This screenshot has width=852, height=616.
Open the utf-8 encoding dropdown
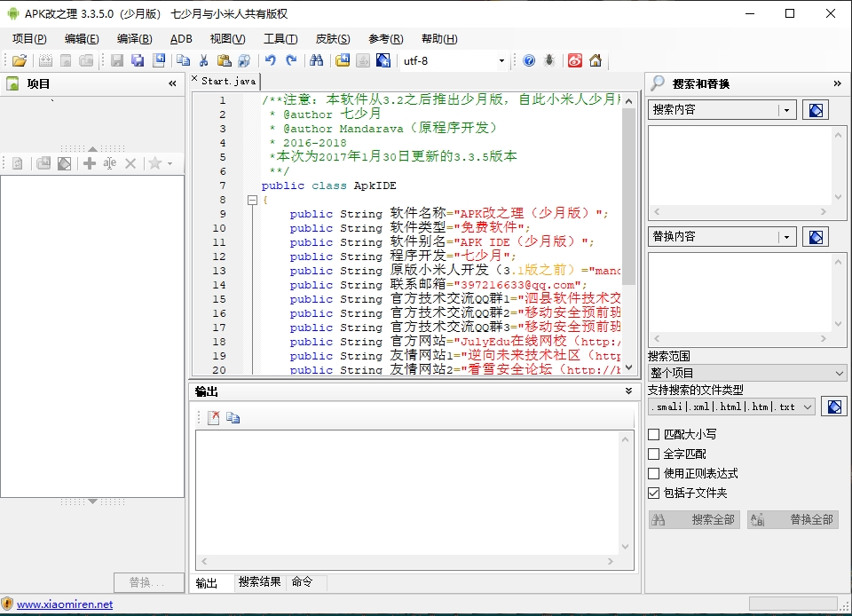tap(501, 60)
